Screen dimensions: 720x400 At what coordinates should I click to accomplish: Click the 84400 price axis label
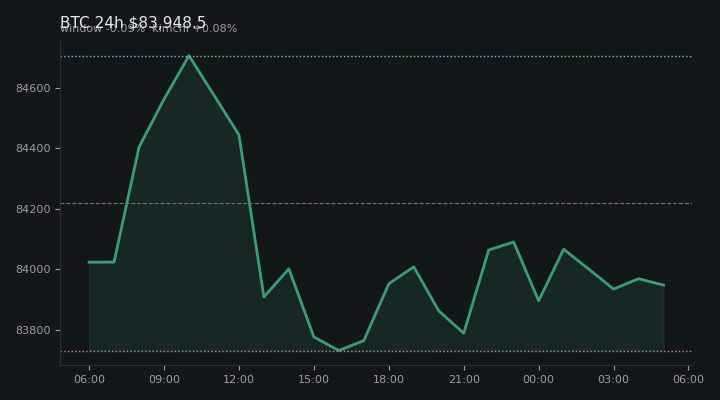tap(33, 148)
